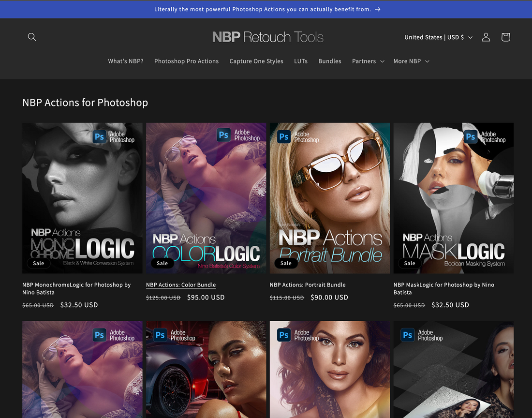Open What's NBP? page

click(x=126, y=61)
